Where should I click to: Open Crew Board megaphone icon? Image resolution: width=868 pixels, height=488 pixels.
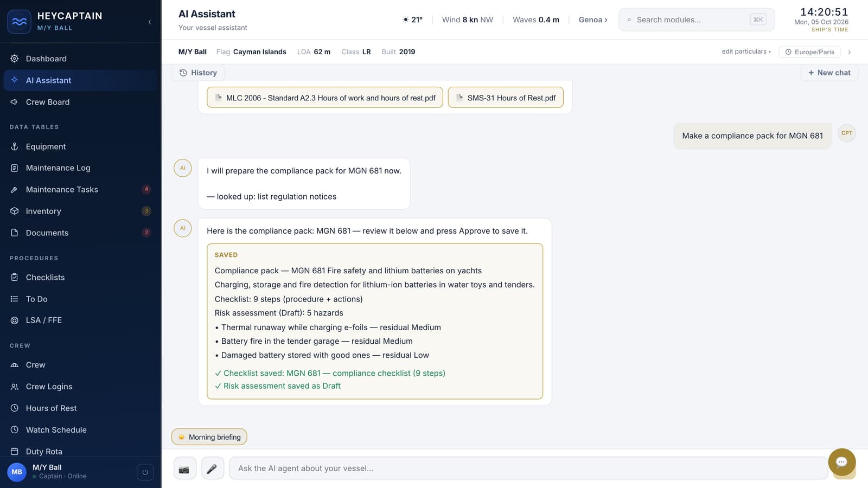(15, 102)
